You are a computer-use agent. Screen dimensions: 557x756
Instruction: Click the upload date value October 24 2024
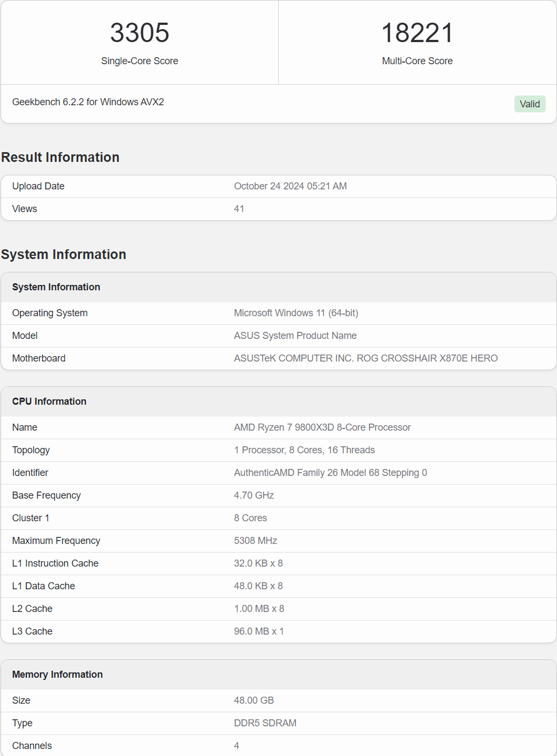pos(290,186)
